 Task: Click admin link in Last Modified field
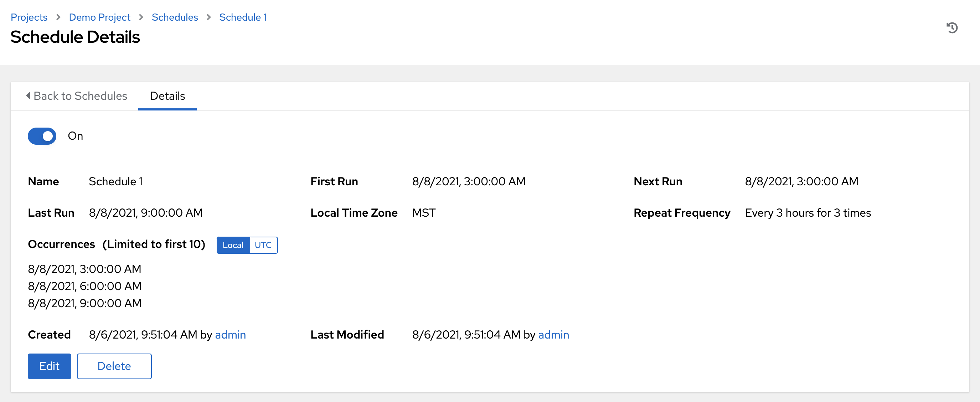[553, 335]
